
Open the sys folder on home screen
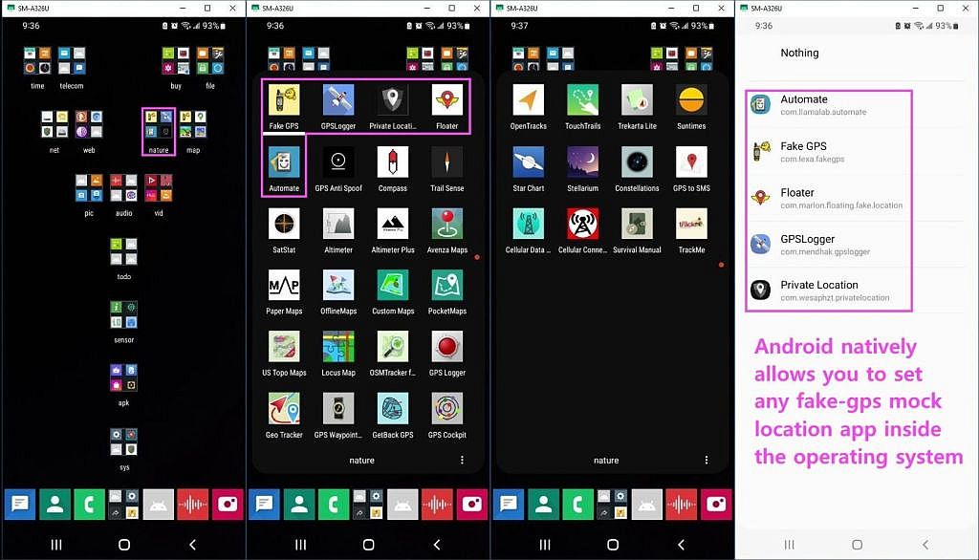(x=123, y=442)
